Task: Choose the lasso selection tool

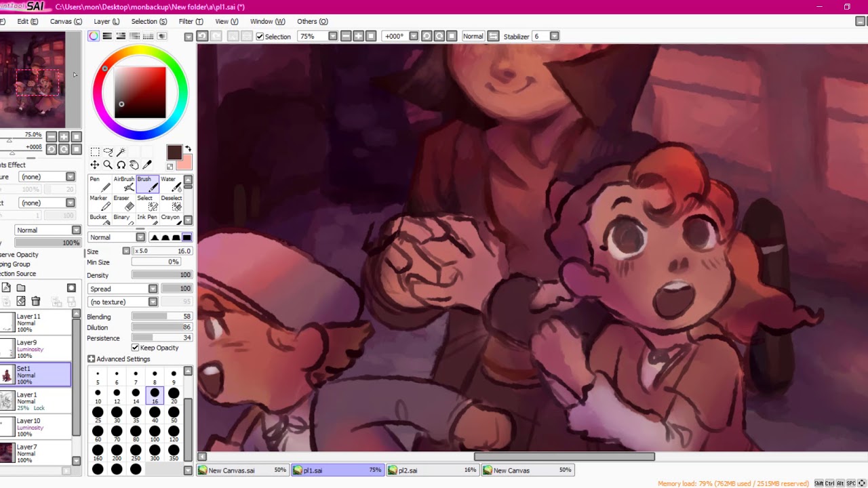Action: (x=108, y=152)
